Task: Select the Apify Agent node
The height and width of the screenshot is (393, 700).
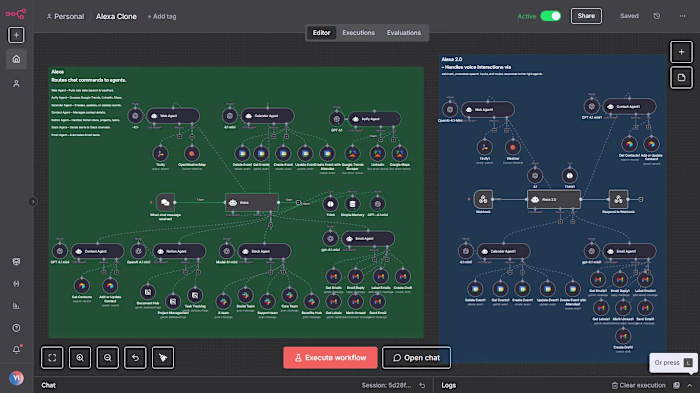Action: pos(375,119)
